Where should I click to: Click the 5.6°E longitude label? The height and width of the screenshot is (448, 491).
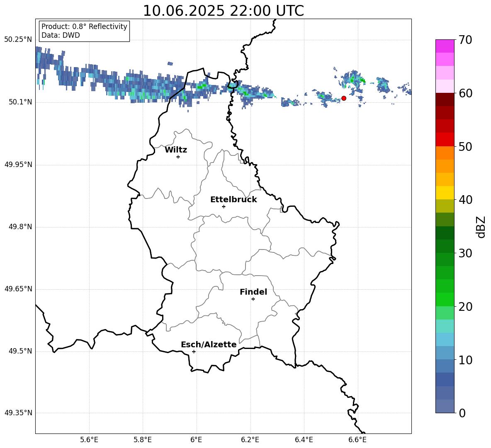89,440
